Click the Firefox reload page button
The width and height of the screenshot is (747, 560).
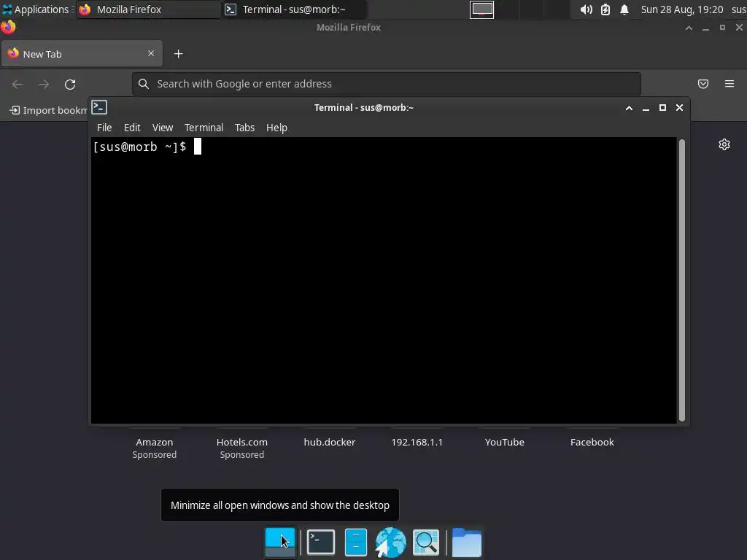(x=70, y=85)
